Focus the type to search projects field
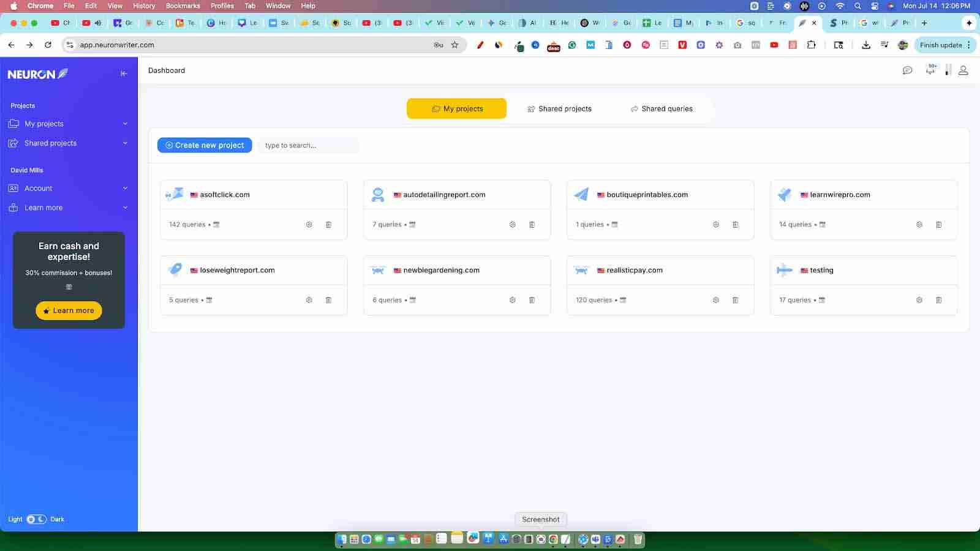Image resolution: width=980 pixels, height=551 pixels. pyautogui.click(x=308, y=145)
